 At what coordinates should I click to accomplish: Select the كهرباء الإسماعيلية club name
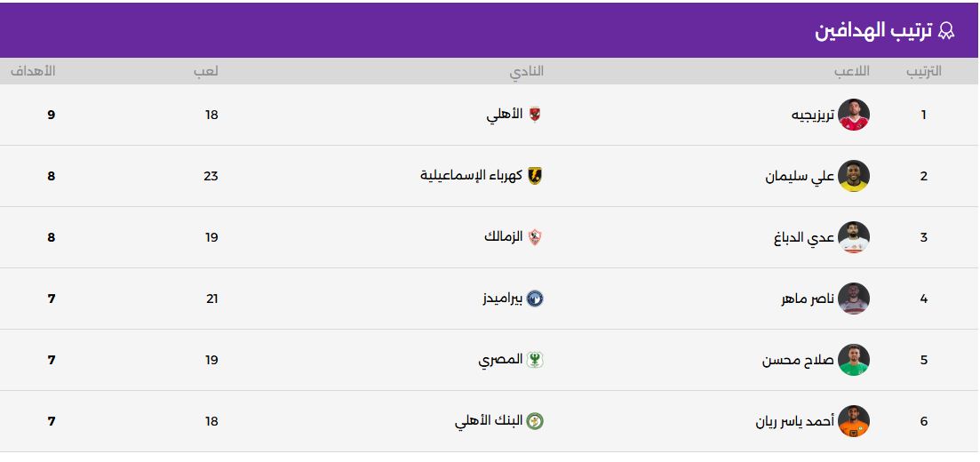(471, 176)
